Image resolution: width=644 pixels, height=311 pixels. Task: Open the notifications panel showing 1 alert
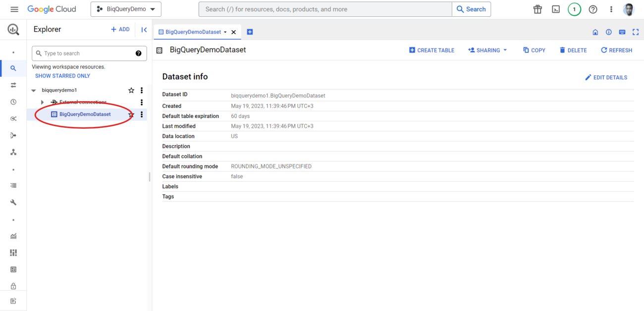574,9
